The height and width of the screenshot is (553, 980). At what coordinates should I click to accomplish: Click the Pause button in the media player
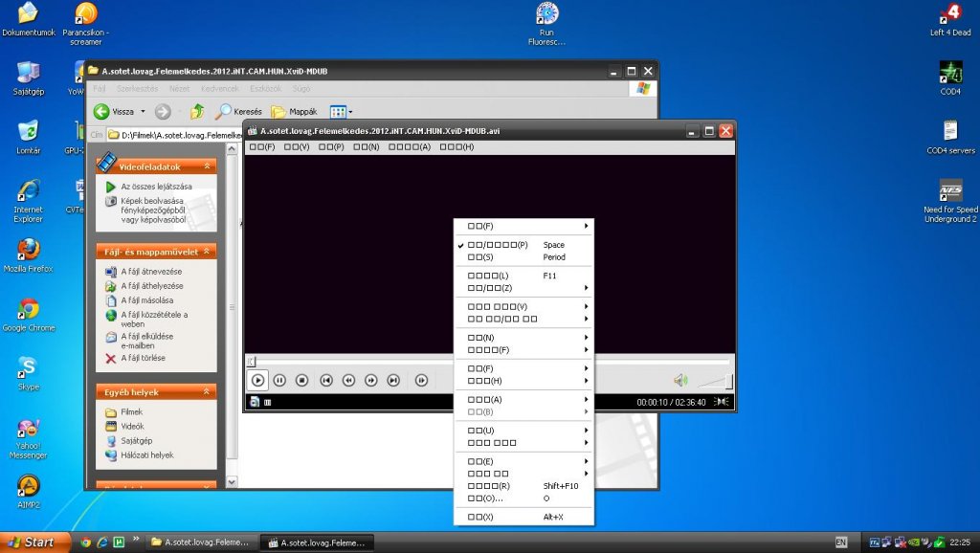point(280,380)
